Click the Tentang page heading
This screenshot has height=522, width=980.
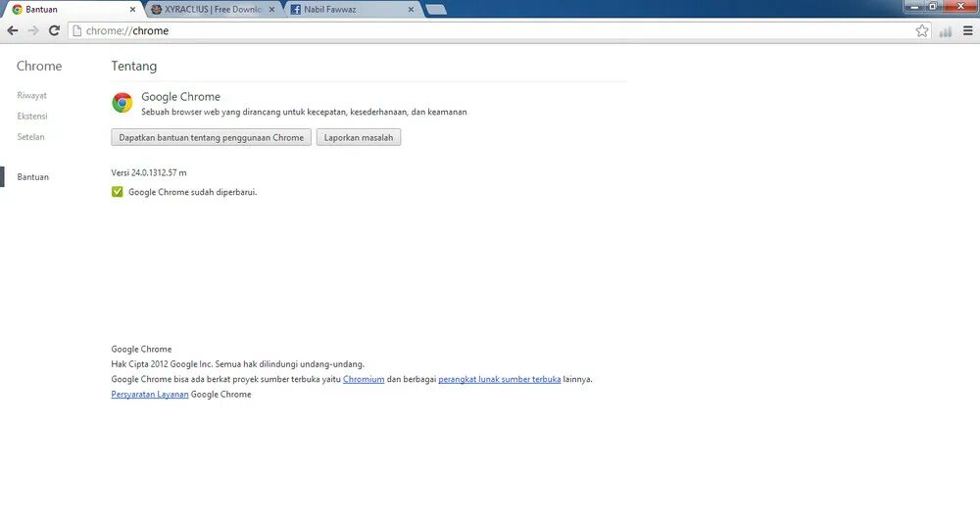(x=133, y=67)
